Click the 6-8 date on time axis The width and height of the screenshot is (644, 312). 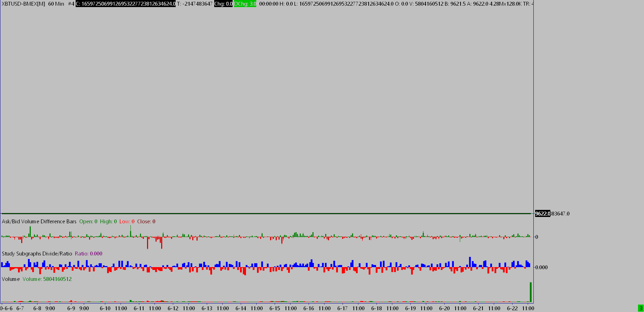tap(37, 308)
